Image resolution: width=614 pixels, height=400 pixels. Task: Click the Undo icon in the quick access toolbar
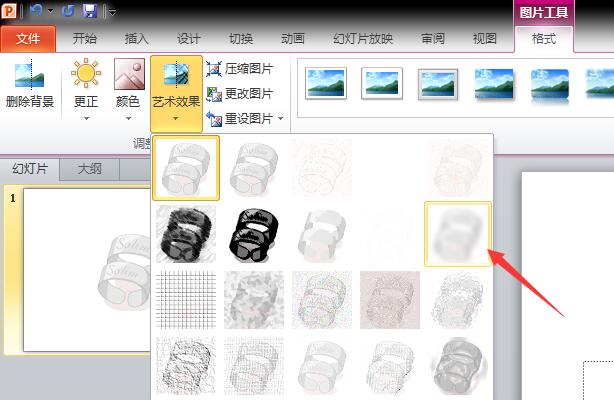pos(36,11)
